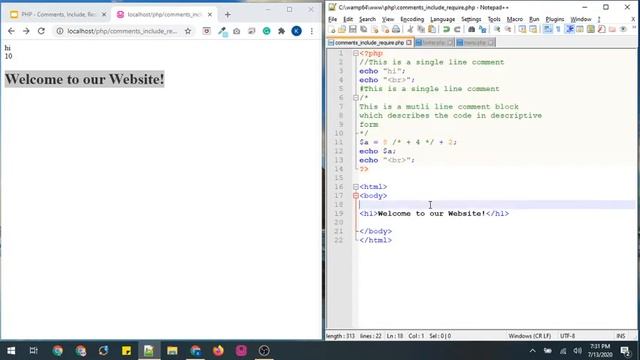This screenshot has height=360, width=640.
Task: Open the Search menu in Notepad++
Action: coord(367,19)
